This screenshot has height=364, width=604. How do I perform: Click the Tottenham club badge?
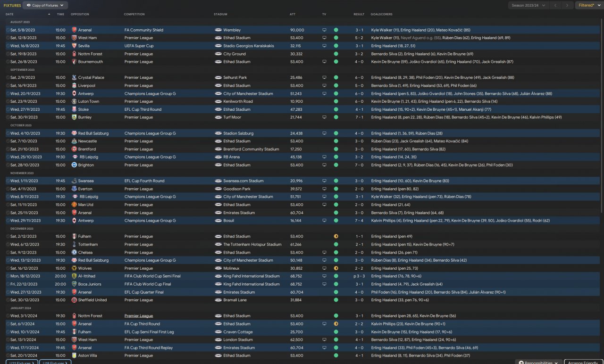pyautogui.click(x=74, y=244)
